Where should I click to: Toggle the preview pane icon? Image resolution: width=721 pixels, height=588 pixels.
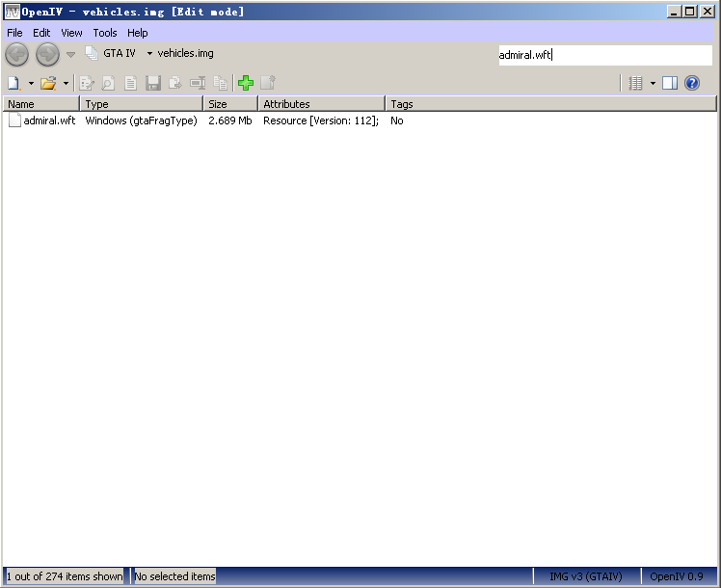tap(670, 83)
